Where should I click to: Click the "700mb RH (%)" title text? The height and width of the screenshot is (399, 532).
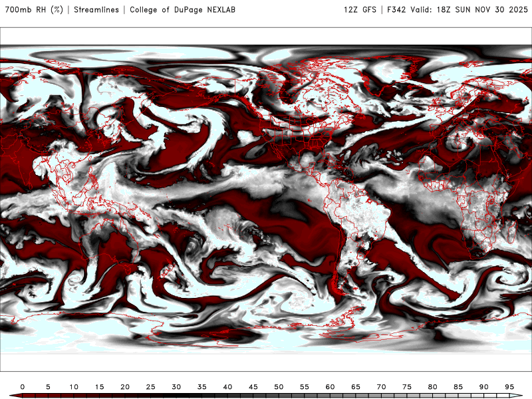34,10
